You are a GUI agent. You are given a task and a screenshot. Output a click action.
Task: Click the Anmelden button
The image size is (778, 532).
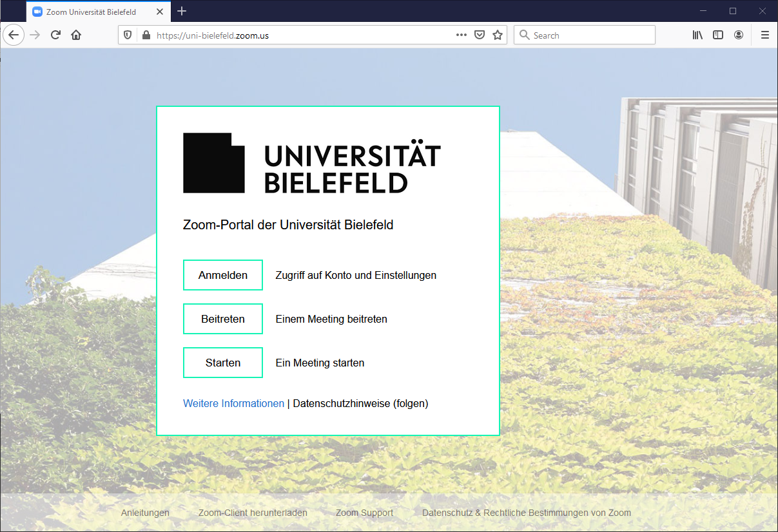(223, 275)
